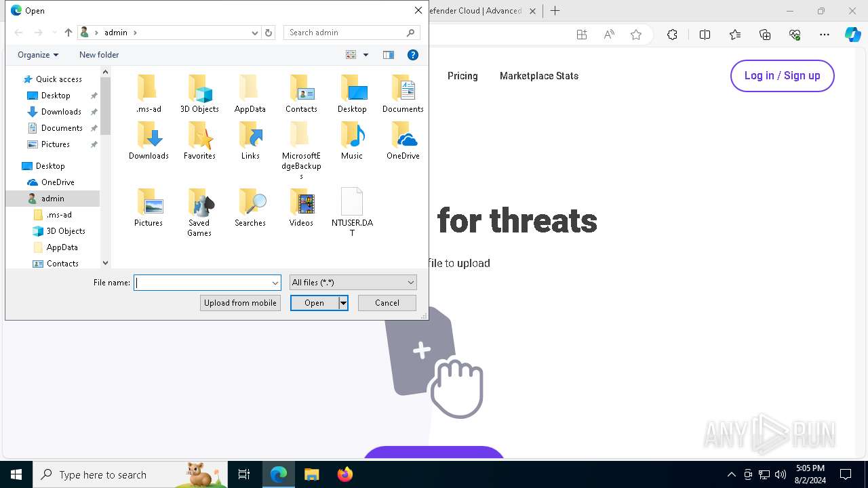Open Marketplace Stats link
Image resolution: width=868 pixels, height=488 pixels.
click(x=539, y=76)
